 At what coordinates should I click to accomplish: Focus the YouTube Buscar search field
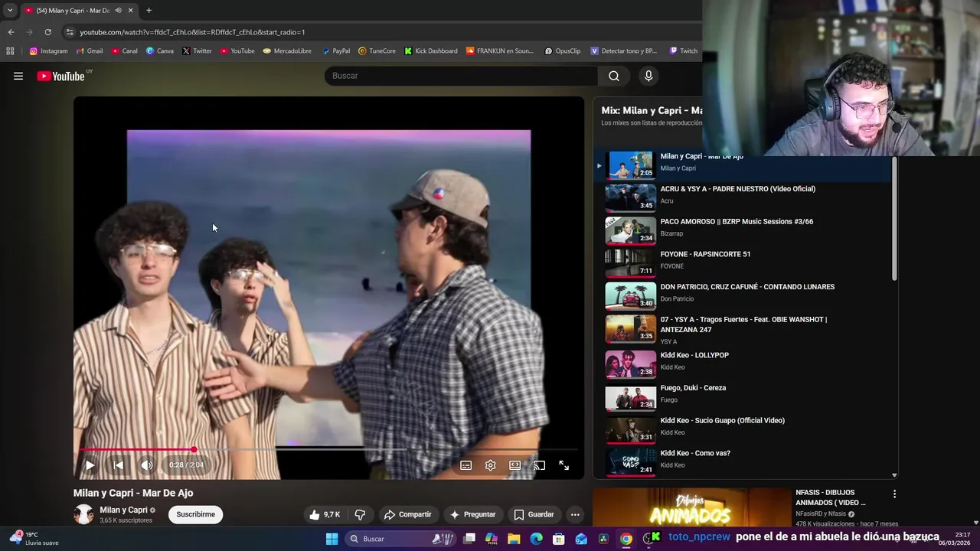click(x=462, y=76)
